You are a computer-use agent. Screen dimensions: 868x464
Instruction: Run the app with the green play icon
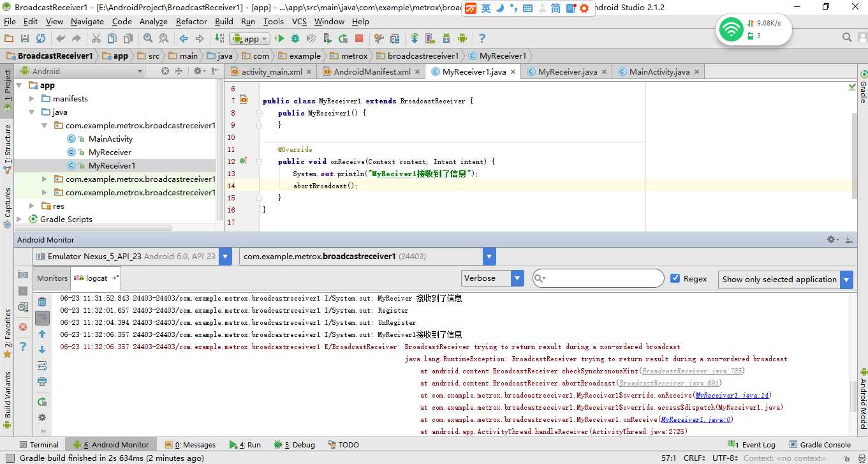pos(279,38)
